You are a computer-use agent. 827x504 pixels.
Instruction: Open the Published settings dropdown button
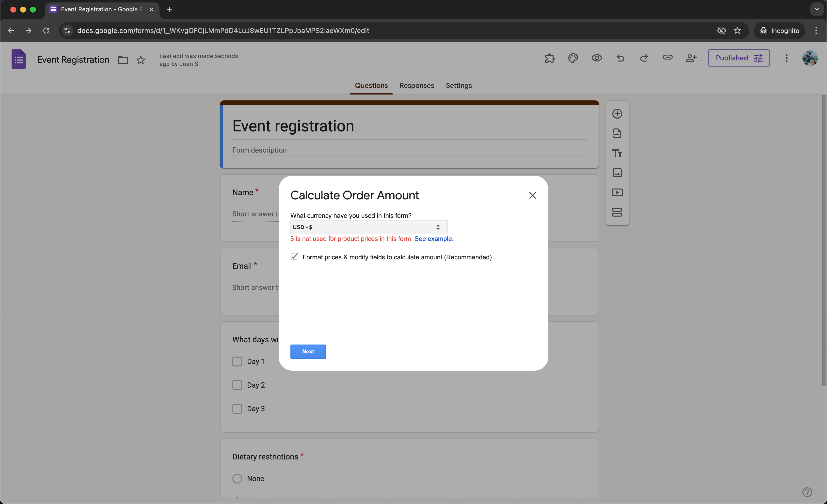pyautogui.click(x=739, y=58)
